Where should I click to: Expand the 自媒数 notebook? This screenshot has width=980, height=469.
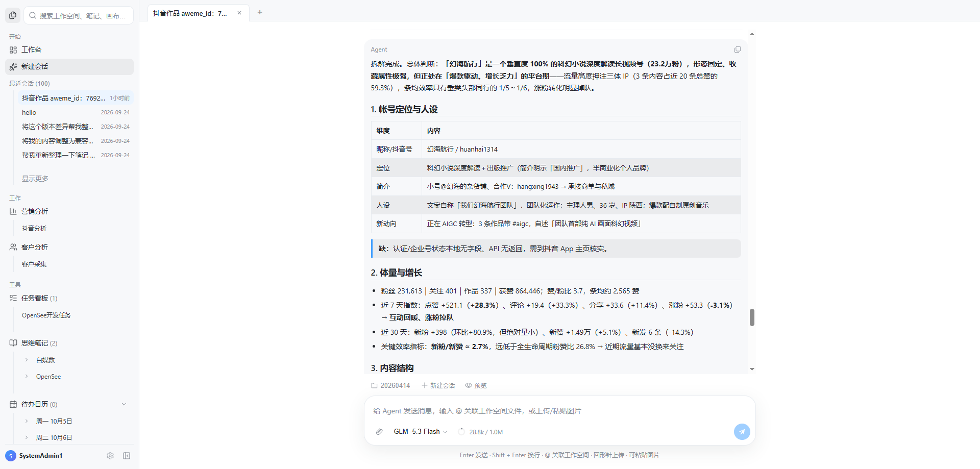pos(27,360)
